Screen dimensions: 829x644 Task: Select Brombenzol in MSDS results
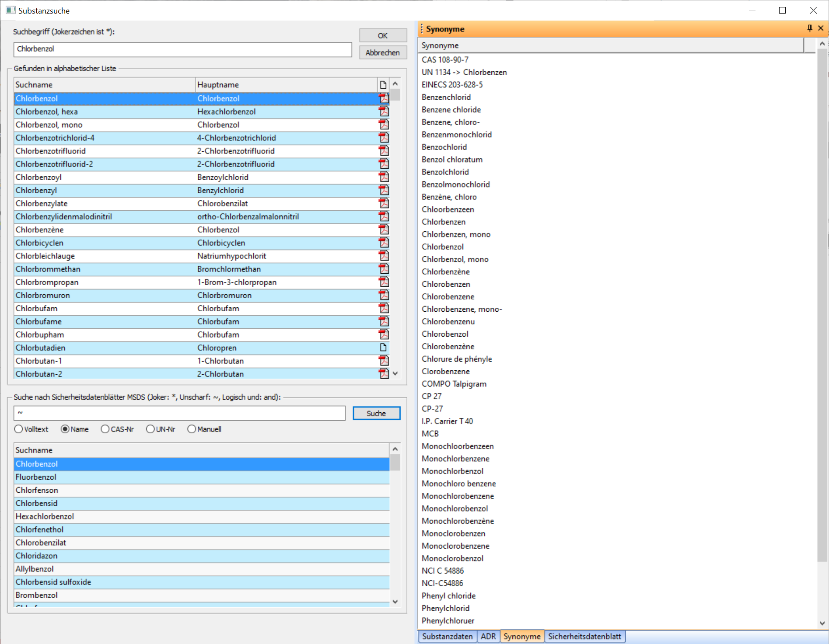pos(202,595)
